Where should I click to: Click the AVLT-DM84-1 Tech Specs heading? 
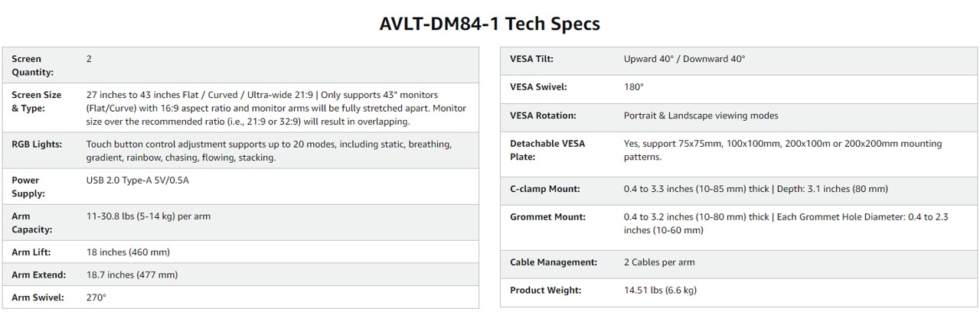coord(490,24)
